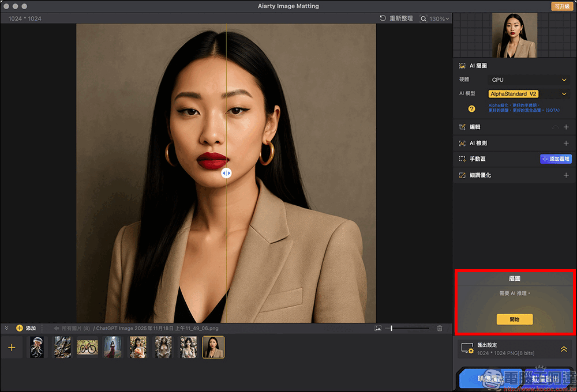Open the 130% zoom level dropdown

(x=444, y=18)
